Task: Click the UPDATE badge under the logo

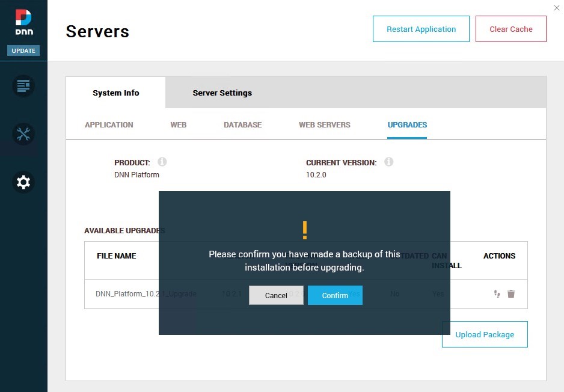Action: [23, 51]
